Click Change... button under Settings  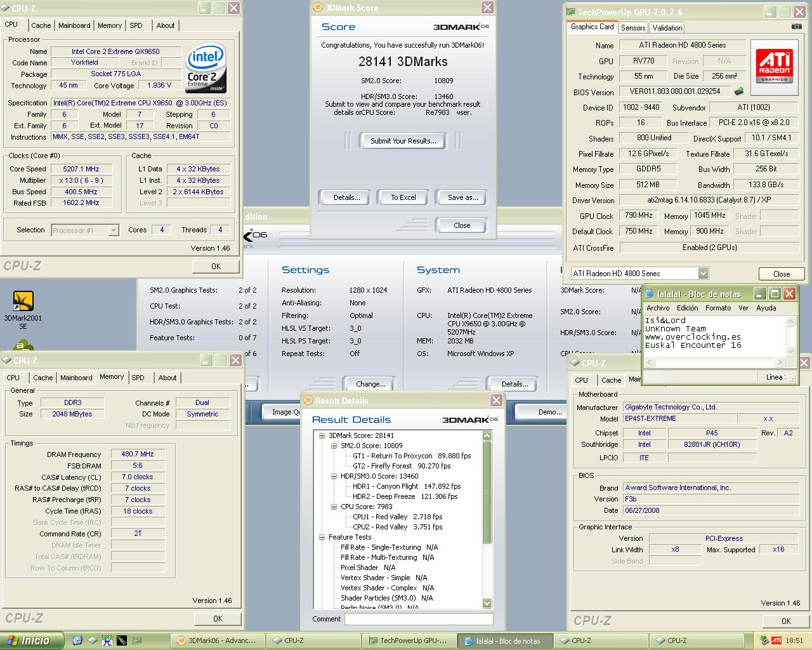coord(370,384)
